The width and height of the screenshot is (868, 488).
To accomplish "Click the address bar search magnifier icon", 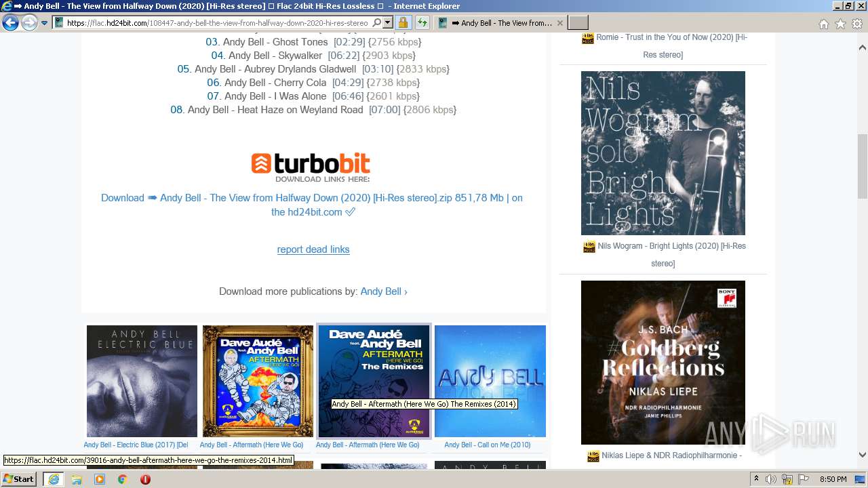I will (x=377, y=23).
